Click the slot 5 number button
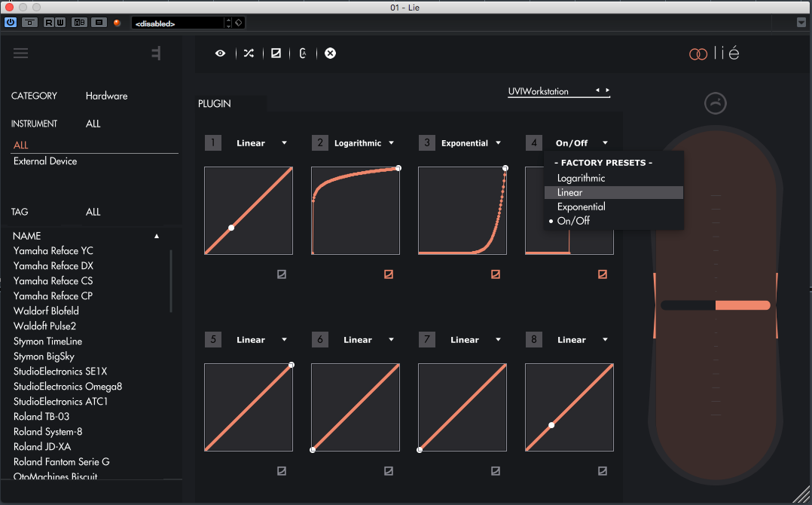Screen dimensions: 812x505 click(x=213, y=340)
